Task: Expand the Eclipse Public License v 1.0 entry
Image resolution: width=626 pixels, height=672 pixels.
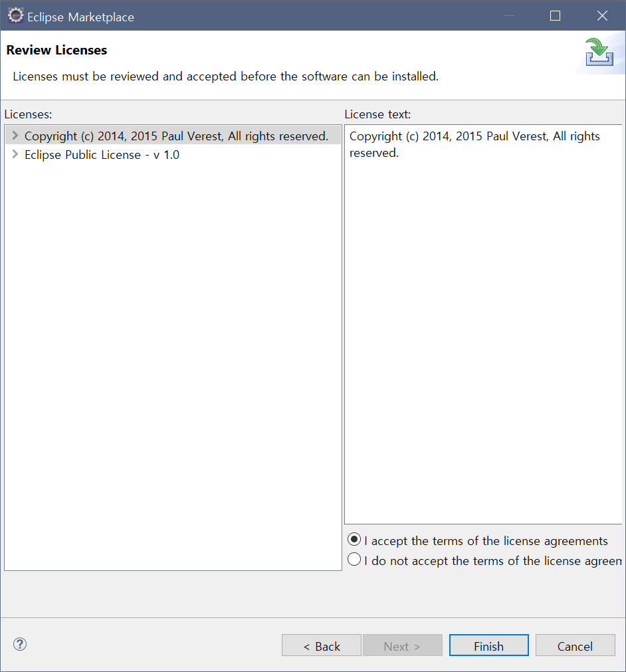Action: click(x=15, y=154)
